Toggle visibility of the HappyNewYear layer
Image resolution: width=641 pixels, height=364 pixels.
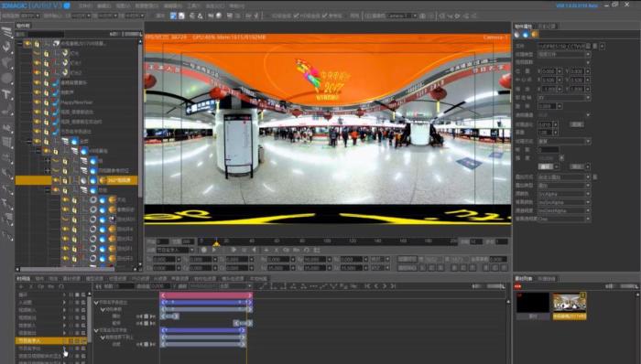[37, 102]
